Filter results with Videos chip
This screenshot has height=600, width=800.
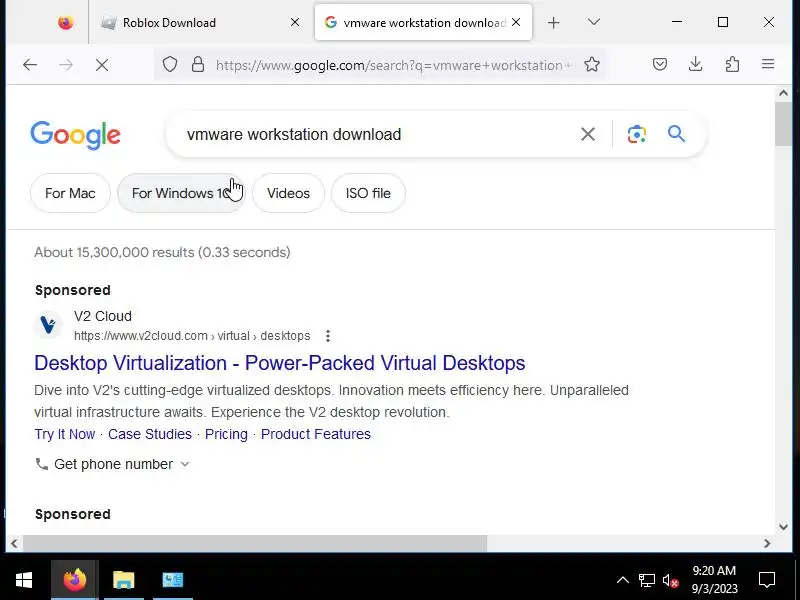(x=288, y=193)
